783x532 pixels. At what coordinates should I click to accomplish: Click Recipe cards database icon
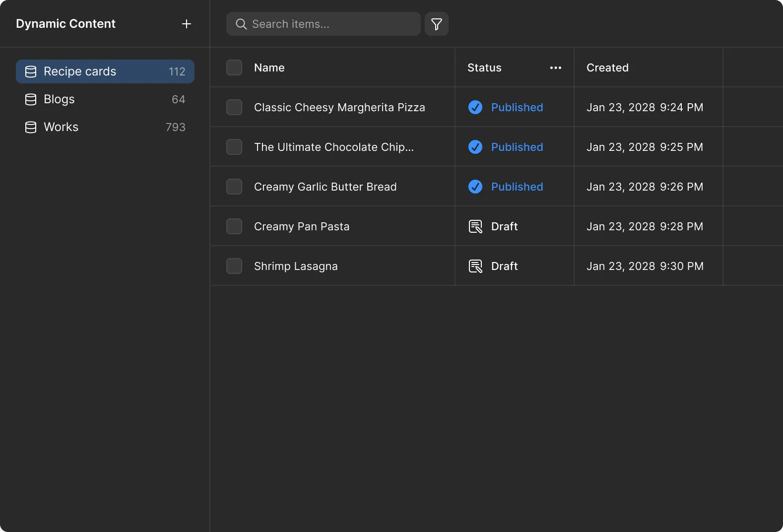pos(31,71)
